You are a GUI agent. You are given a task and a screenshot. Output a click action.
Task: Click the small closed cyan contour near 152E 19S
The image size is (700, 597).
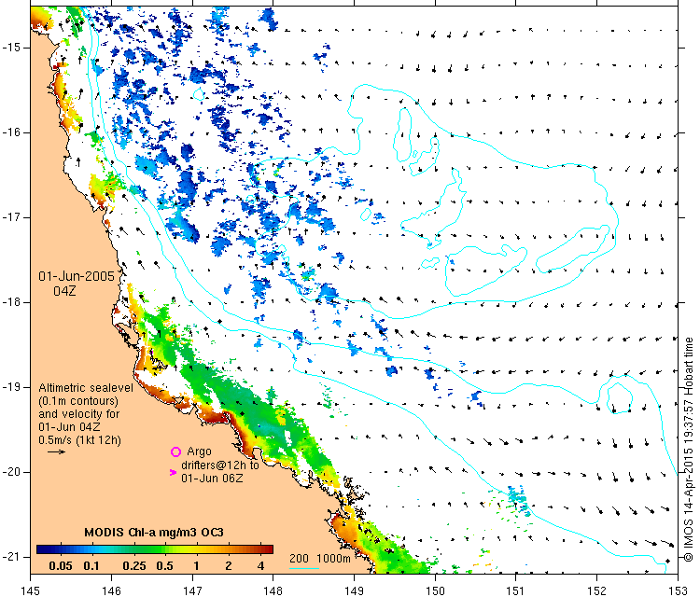point(620,398)
